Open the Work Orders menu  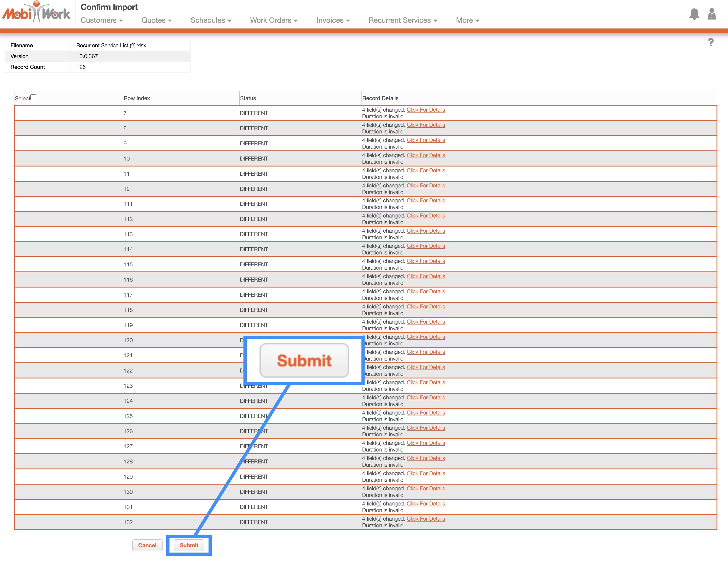(x=274, y=20)
